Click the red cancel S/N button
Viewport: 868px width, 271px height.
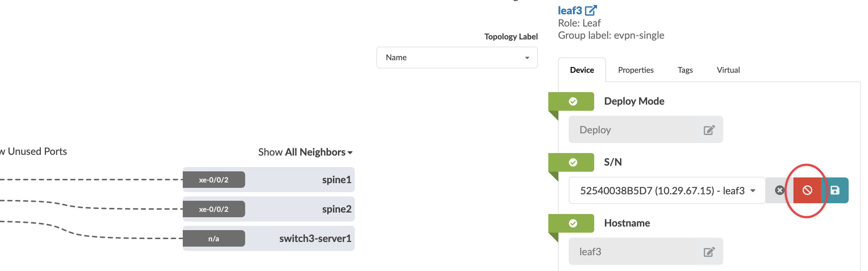[x=807, y=190]
